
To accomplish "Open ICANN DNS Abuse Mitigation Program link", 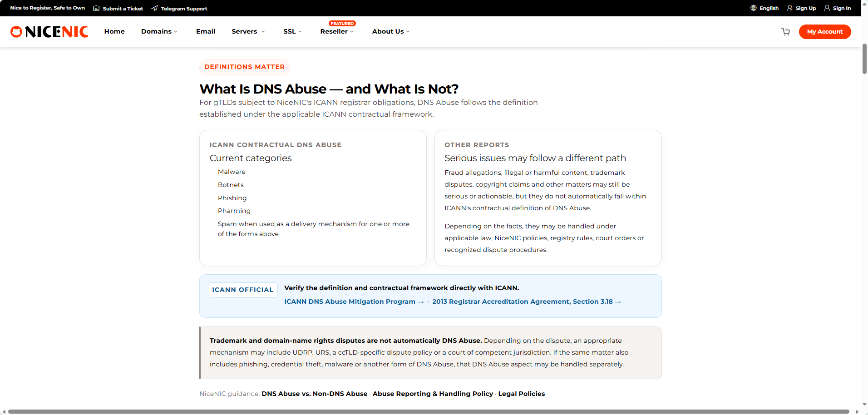I will click(x=354, y=301).
